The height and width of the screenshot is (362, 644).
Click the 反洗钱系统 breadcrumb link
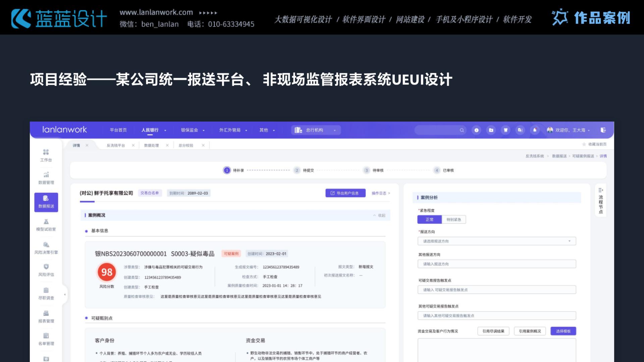pyautogui.click(x=535, y=156)
